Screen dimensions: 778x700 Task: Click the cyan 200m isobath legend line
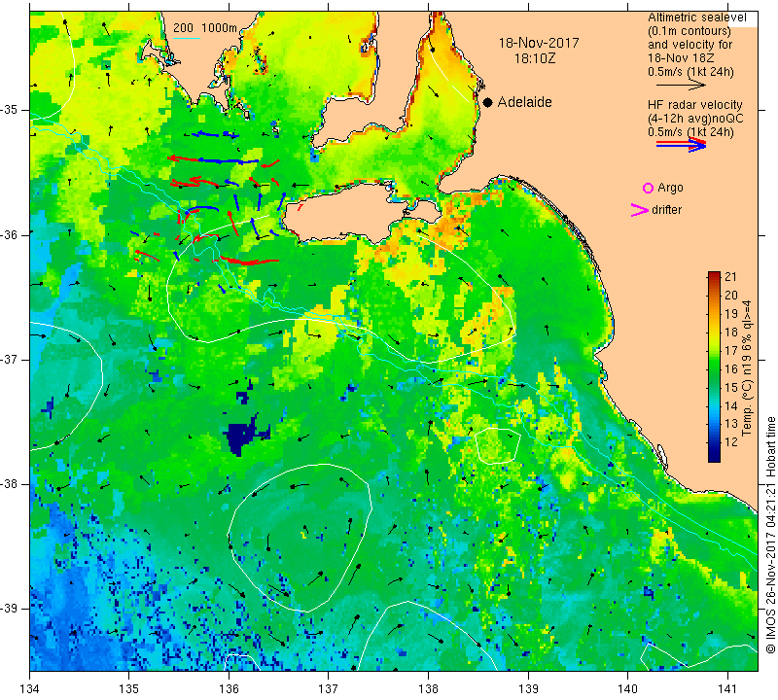[x=187, y=38]
